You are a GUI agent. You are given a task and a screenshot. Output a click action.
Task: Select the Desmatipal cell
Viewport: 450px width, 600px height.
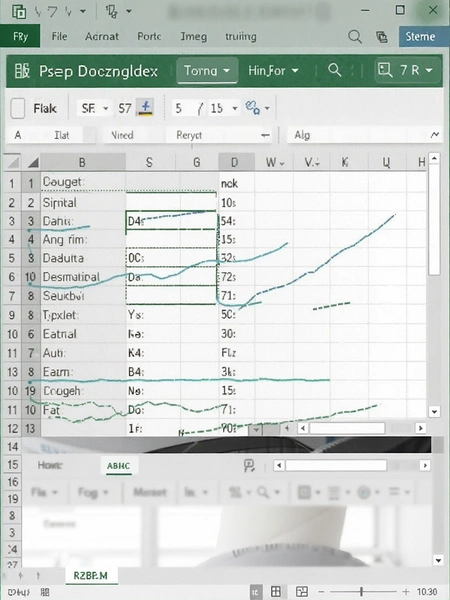tap(83, 277)
